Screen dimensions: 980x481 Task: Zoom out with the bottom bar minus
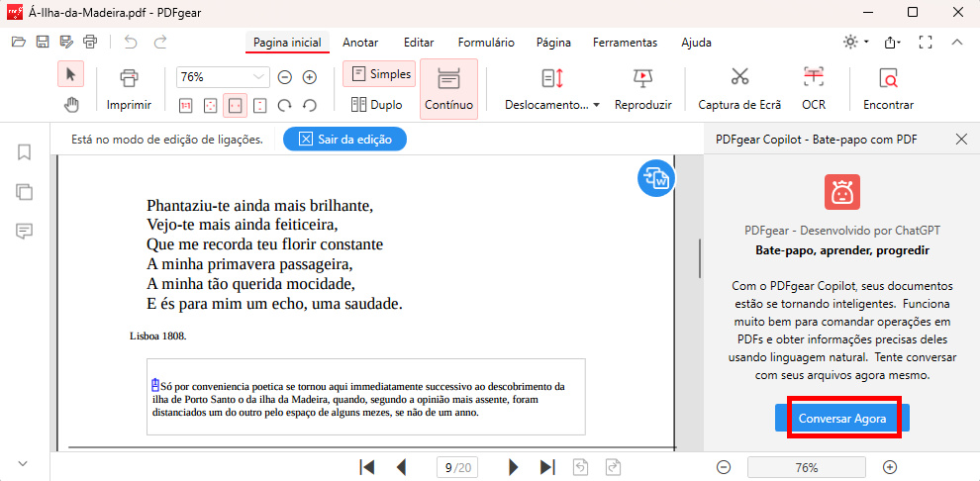click(x=724, y=466)
